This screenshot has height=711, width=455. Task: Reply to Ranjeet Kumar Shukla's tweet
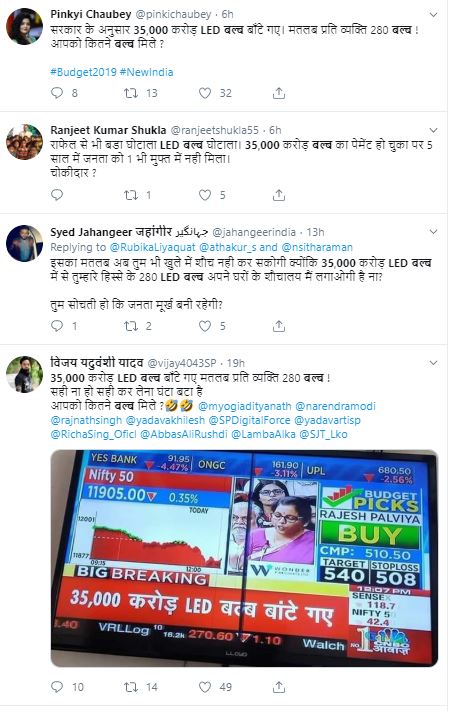click(x=57, y=195)
